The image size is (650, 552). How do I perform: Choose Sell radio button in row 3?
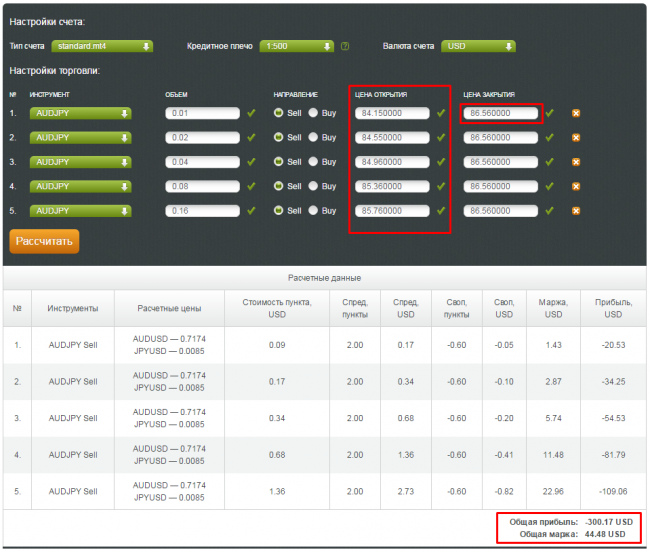click(x=279, y=162)
